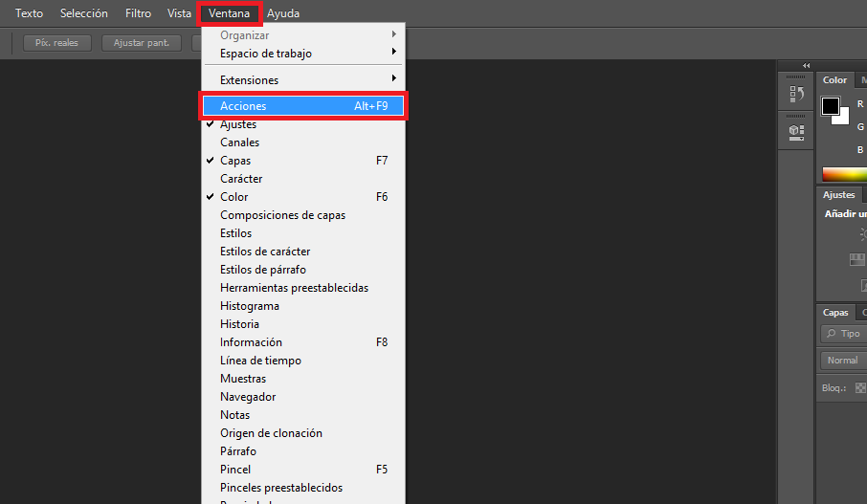Open the Selección menu
Screen dimensions: 867x504
point(84,13)
